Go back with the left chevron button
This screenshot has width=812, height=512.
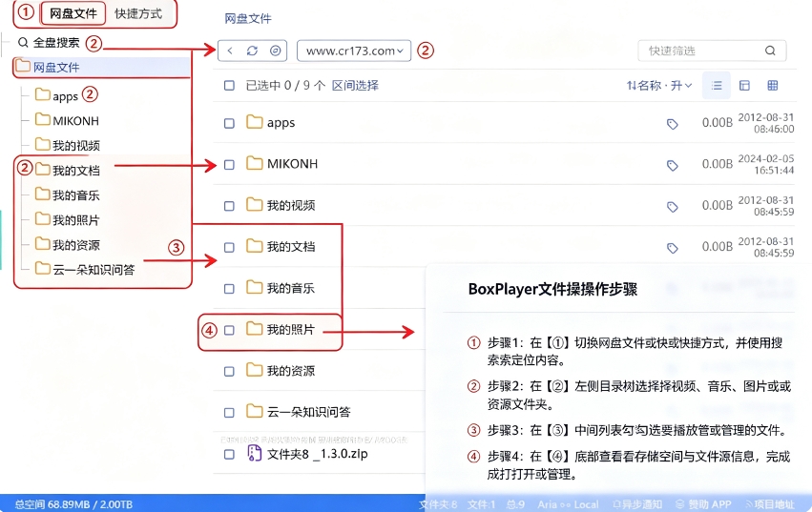230,51
